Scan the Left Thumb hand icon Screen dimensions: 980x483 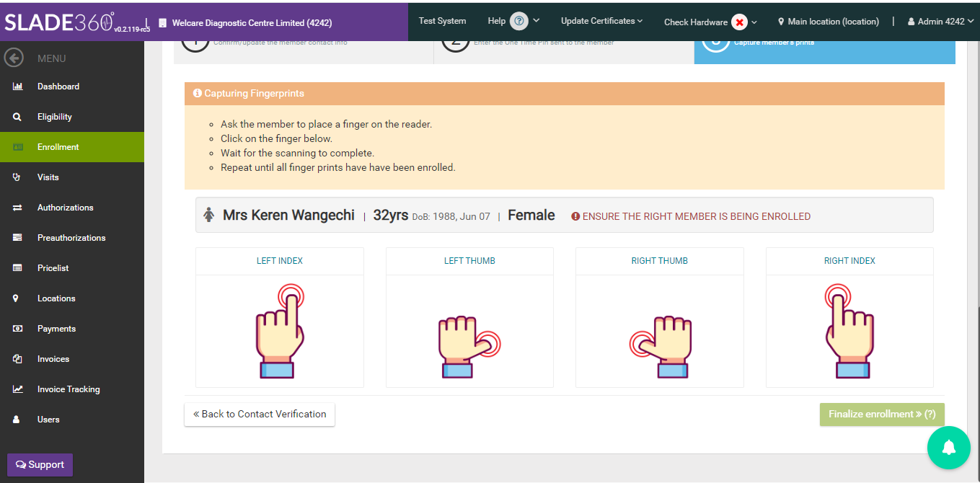point(469,347)
